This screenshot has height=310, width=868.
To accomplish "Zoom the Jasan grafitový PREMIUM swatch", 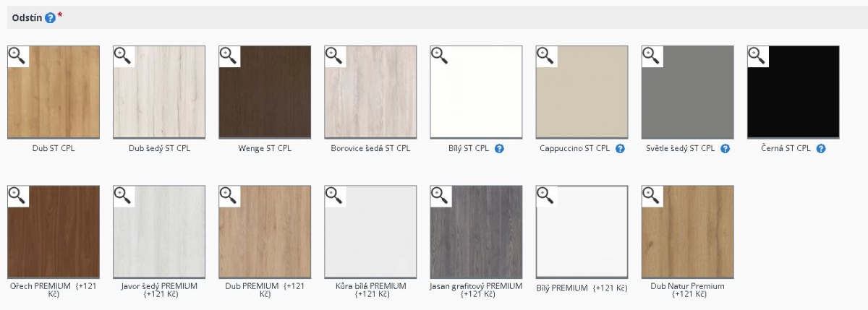I will pos(440,195).
